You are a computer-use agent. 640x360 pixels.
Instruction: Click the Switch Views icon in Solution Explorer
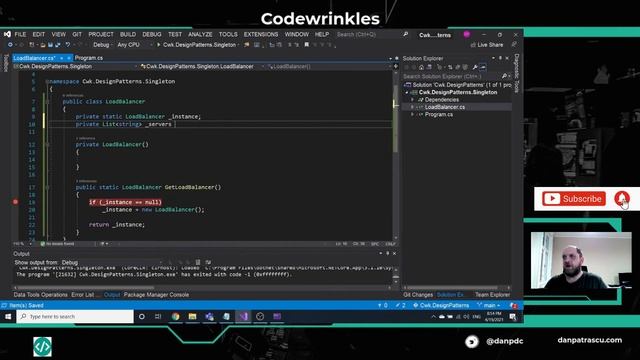point(429,67)
